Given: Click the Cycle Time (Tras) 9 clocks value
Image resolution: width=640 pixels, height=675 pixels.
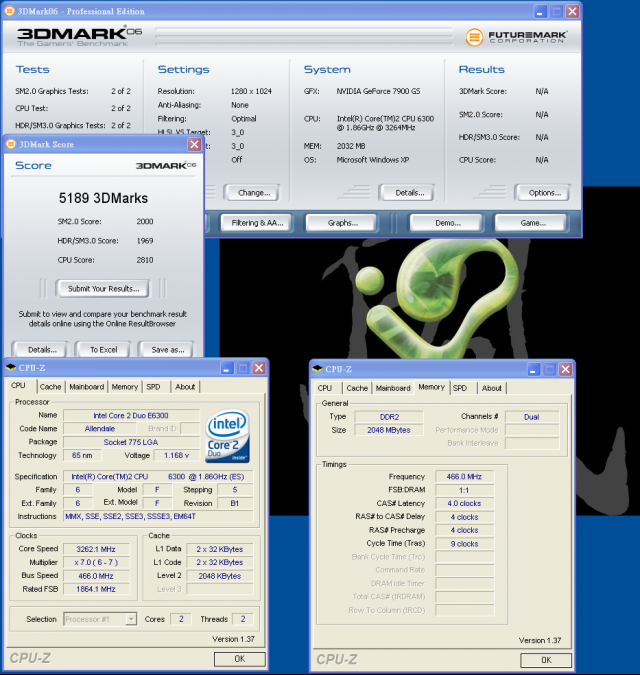Looking at the screenshot, I should tap(464, 544).
